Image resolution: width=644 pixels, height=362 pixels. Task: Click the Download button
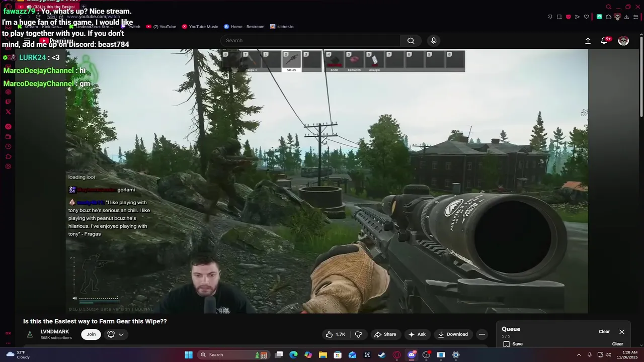[453, 334]
